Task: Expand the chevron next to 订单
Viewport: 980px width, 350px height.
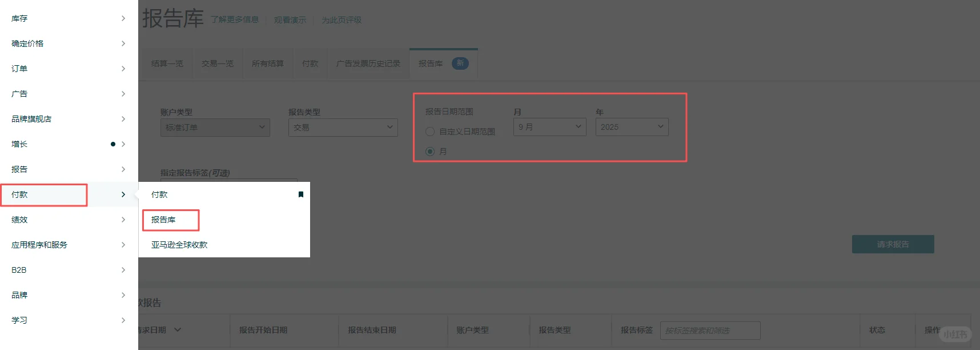Action: [x=123, y=69]
